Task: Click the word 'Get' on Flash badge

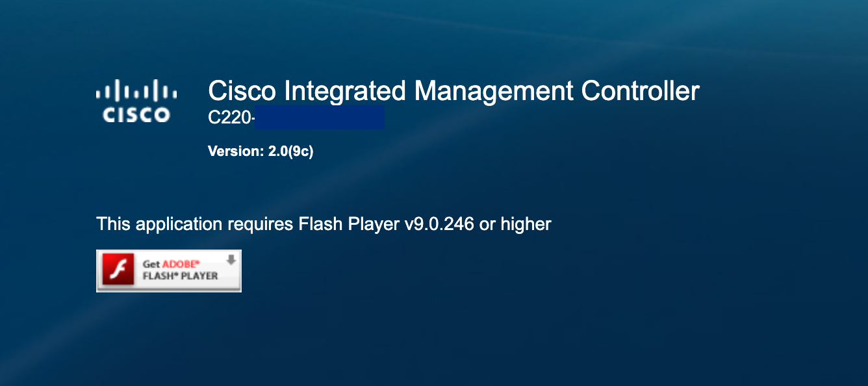Action: pyautogui.click(x=151, y=264)
